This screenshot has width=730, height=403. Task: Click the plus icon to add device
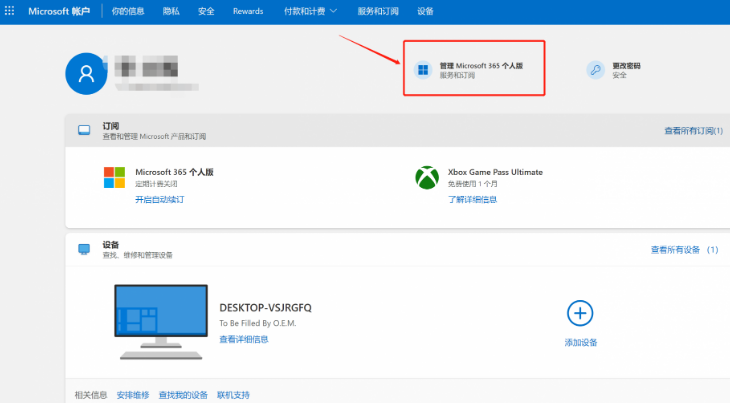click(580, 313)
